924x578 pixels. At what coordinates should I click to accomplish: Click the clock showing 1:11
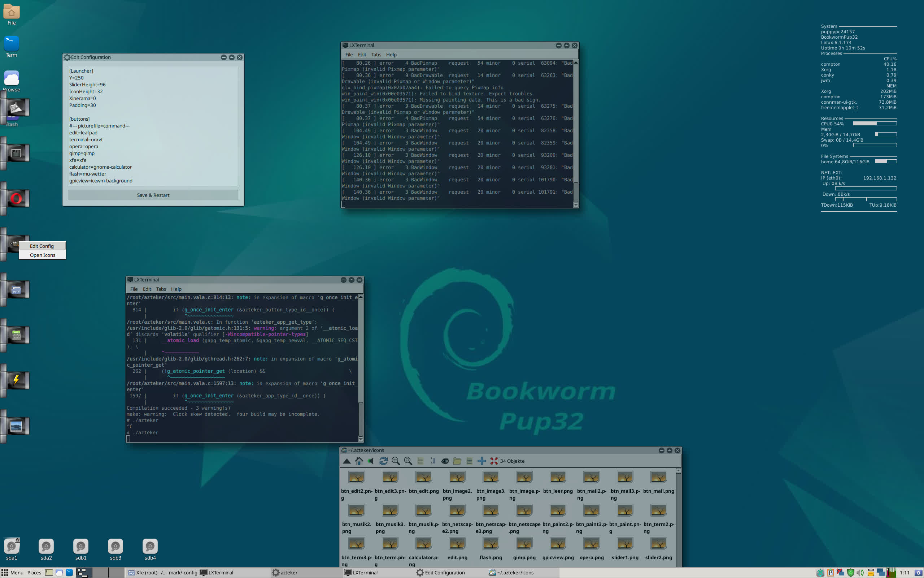904,573
